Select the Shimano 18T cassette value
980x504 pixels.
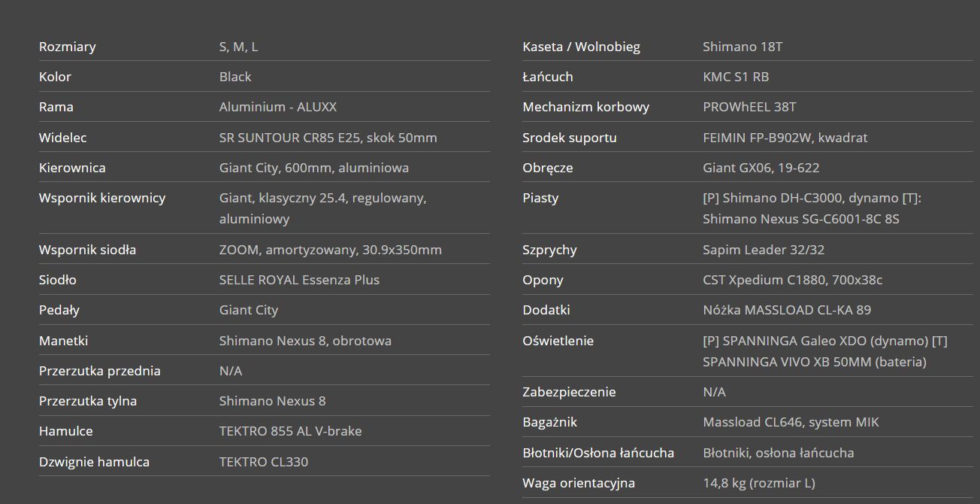pos(743,47)
